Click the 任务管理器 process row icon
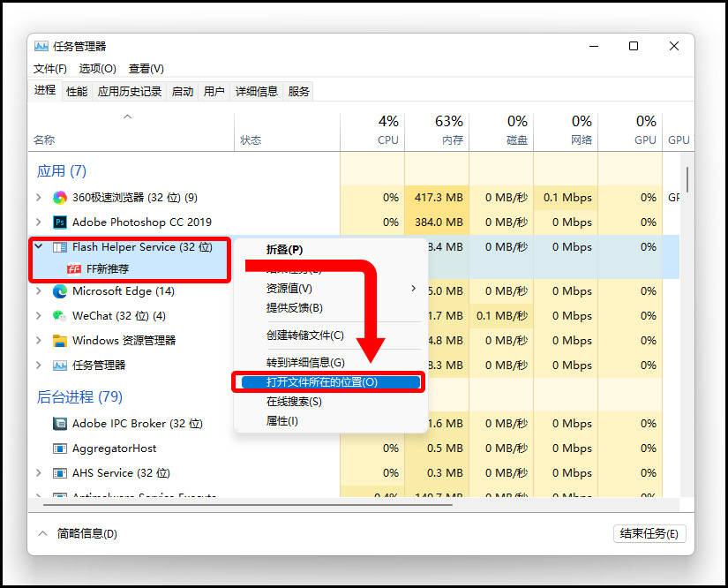The width and height of the screenshot is (728, 588). pos(60,366)
